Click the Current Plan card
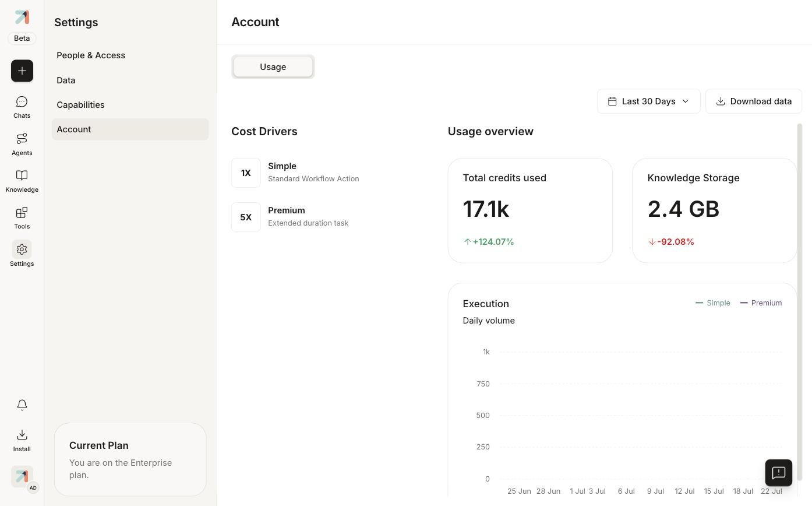 click(130, 459)
